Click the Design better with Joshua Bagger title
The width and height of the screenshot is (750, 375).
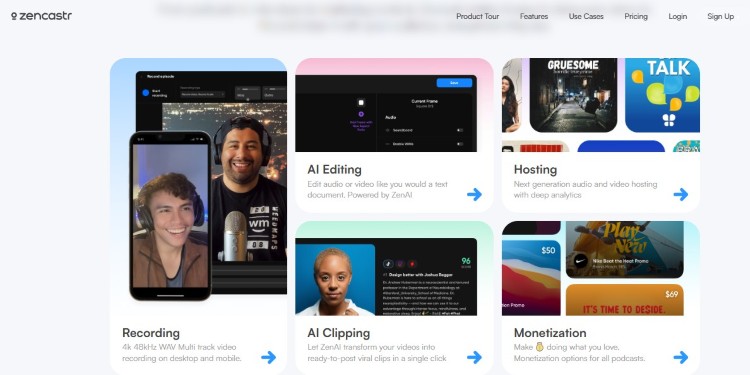pos(419,275)
